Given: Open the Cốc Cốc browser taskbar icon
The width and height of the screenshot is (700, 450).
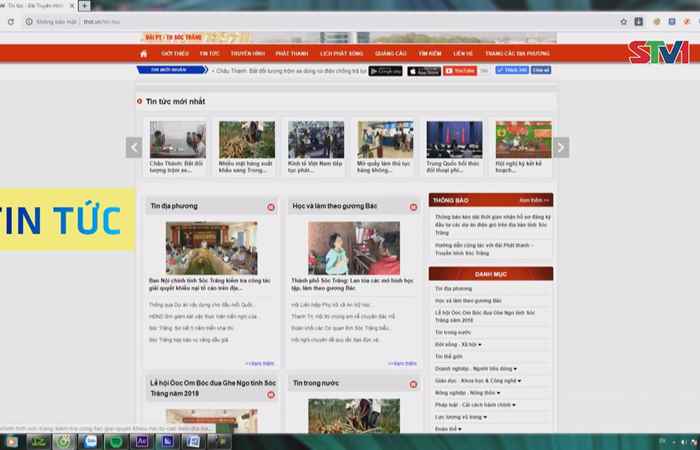Looking at the screenshot, I should [65, 442].
